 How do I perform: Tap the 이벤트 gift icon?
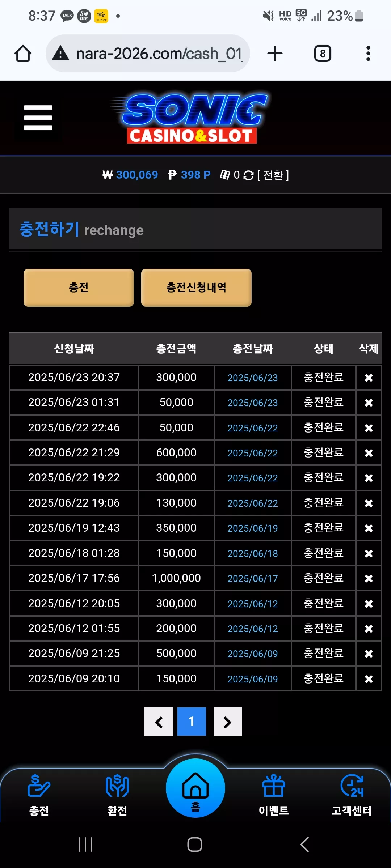point(274,786)
